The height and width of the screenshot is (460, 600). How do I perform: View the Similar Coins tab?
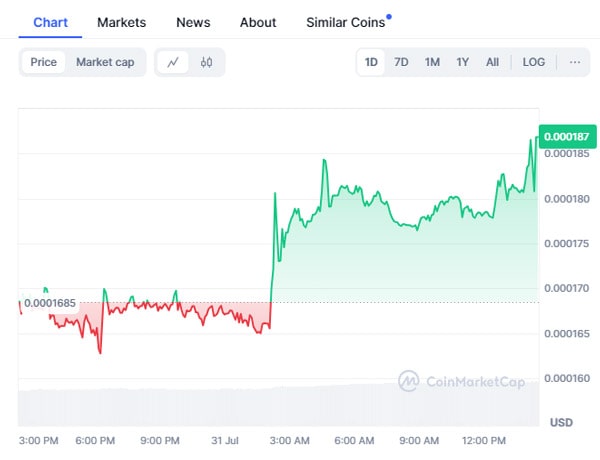345,22
